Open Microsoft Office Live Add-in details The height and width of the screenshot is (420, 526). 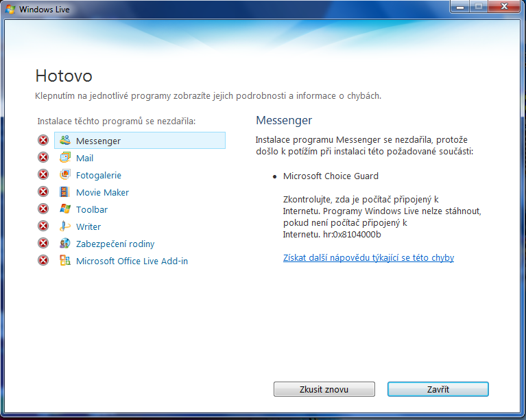[132, 261]
